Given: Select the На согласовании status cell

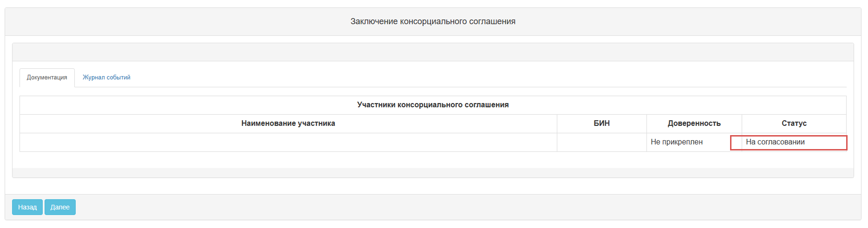Looking at the screenshot, I should (775, 142).
